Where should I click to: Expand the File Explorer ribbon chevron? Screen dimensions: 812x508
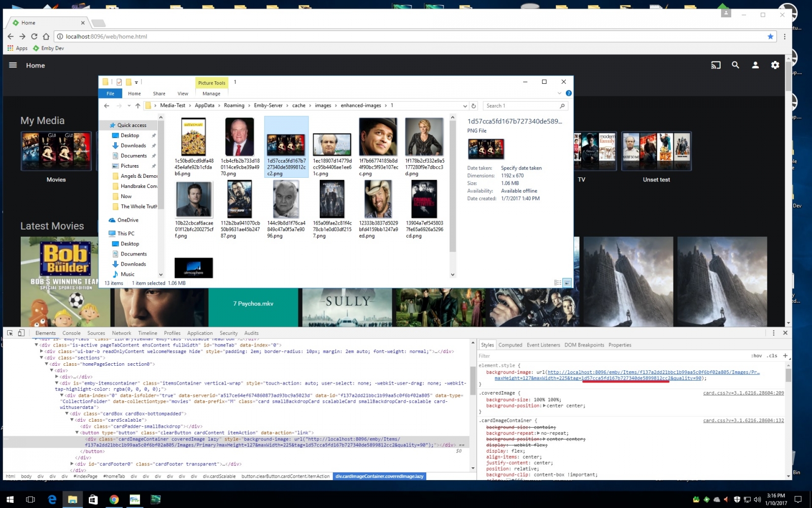[559, 93]
